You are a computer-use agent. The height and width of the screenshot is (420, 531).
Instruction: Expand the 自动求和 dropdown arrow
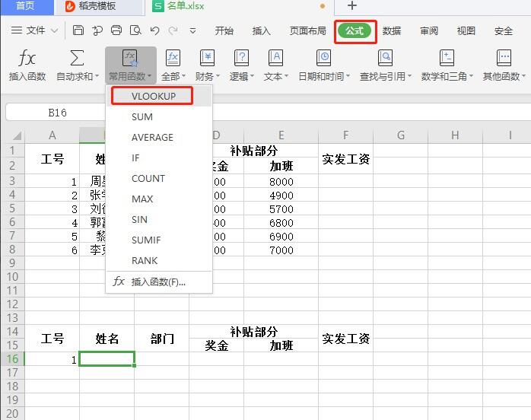click(x=97, y=76)
